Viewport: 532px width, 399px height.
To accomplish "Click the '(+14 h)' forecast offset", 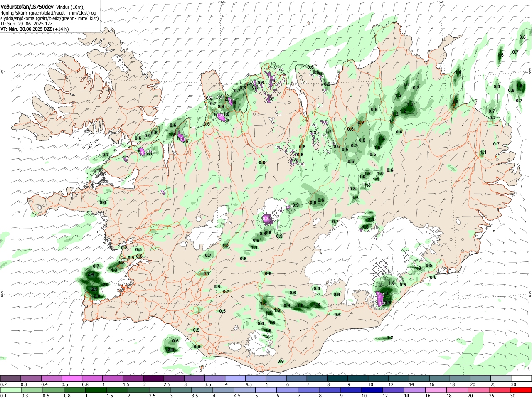I will (61, 29).
